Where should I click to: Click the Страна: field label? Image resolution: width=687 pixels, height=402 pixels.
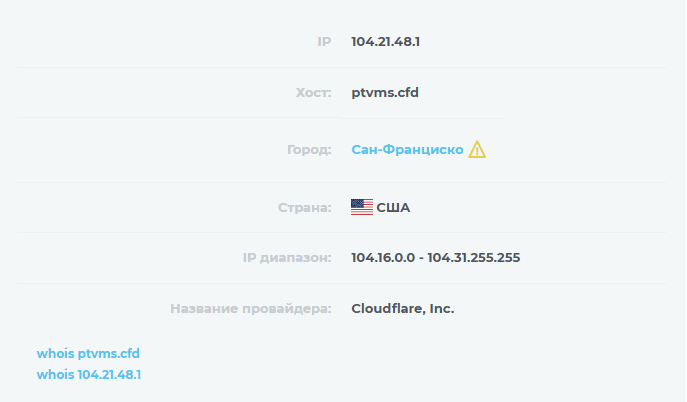point(304,208)
